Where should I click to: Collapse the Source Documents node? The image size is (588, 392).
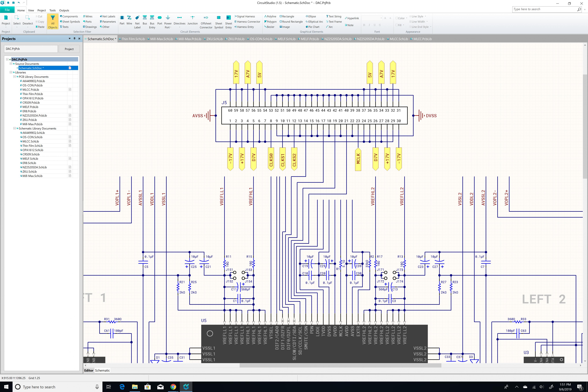(x=11, y=63)
